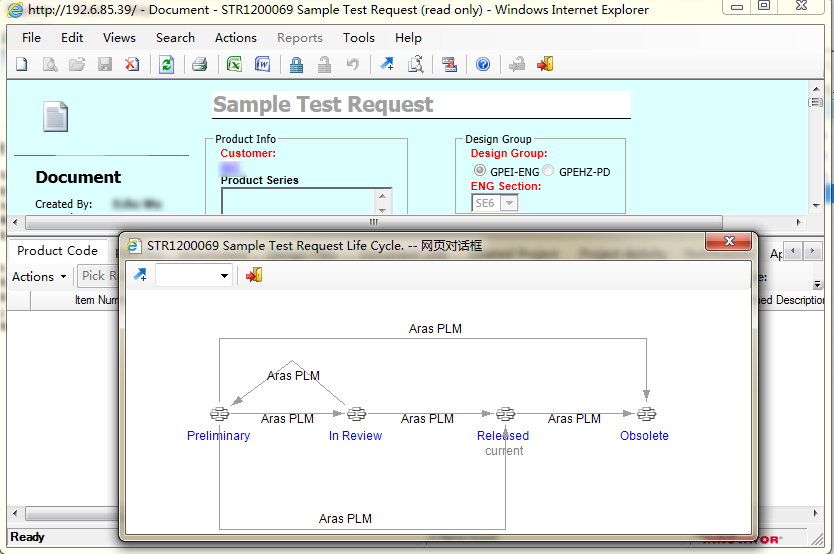
Task: Click the Delete document red X icon
Action: point(132,65)
